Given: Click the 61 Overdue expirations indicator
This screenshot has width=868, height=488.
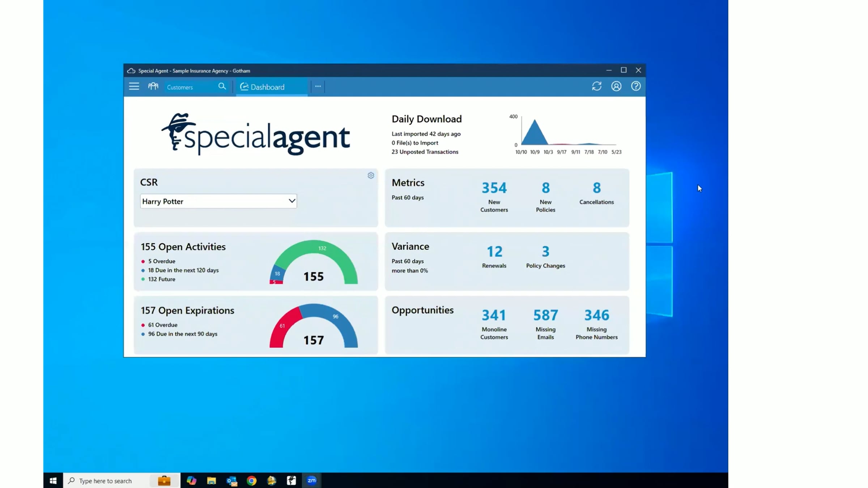Looking at the screenshot, I should click(160, 325).
